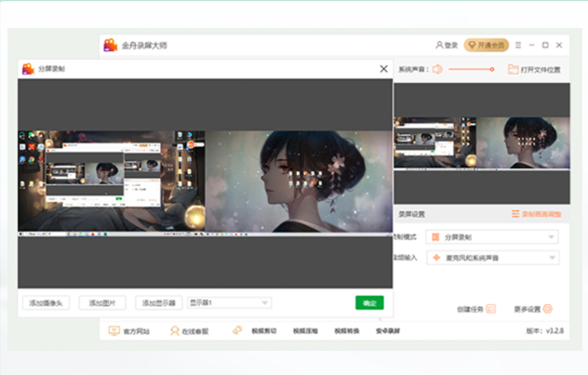Click the main window recording preview

point(482,143)
